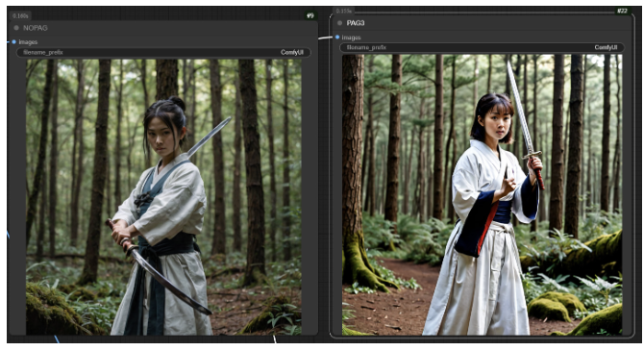Open the PAG3 output image preview
Screen dimensions: 644x351
[x=482, y=194]
